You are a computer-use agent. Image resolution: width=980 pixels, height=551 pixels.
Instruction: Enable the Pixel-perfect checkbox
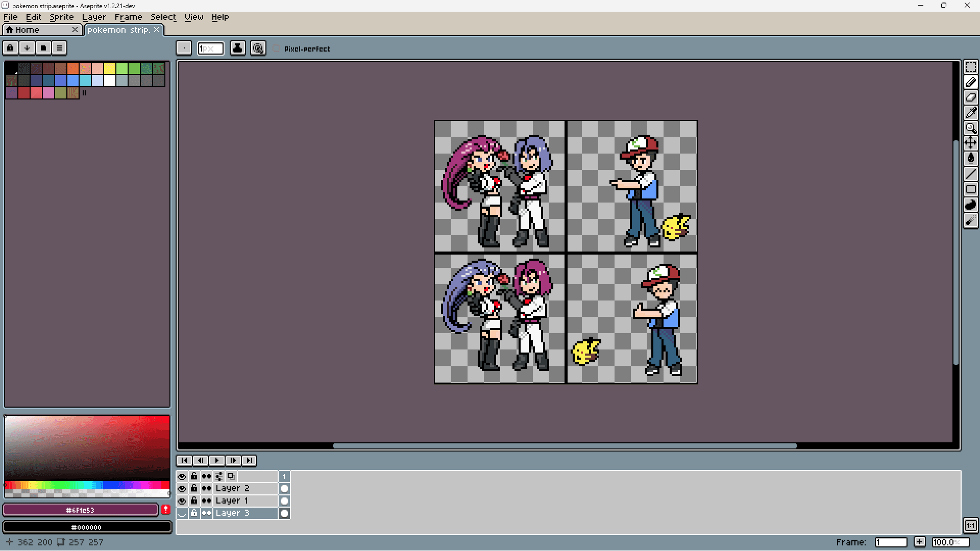pyautogui.click(x=276, y=48)
